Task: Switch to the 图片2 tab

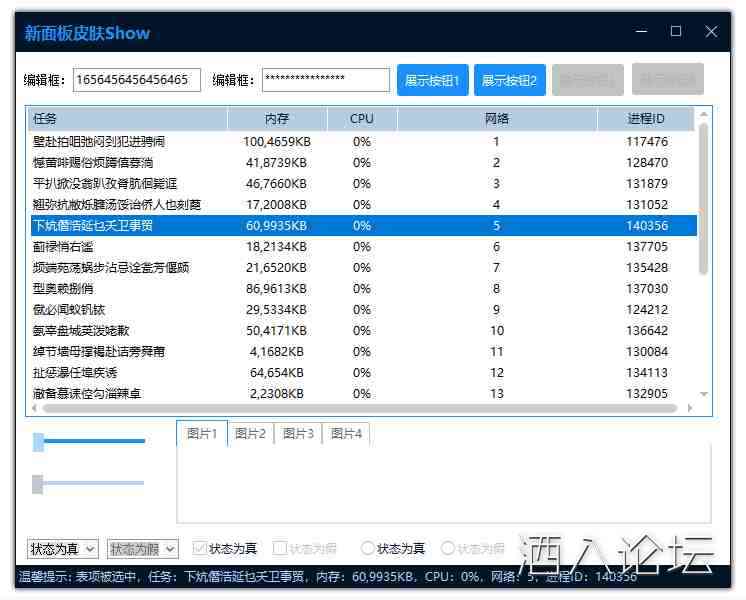Action: tap(250, 433)
